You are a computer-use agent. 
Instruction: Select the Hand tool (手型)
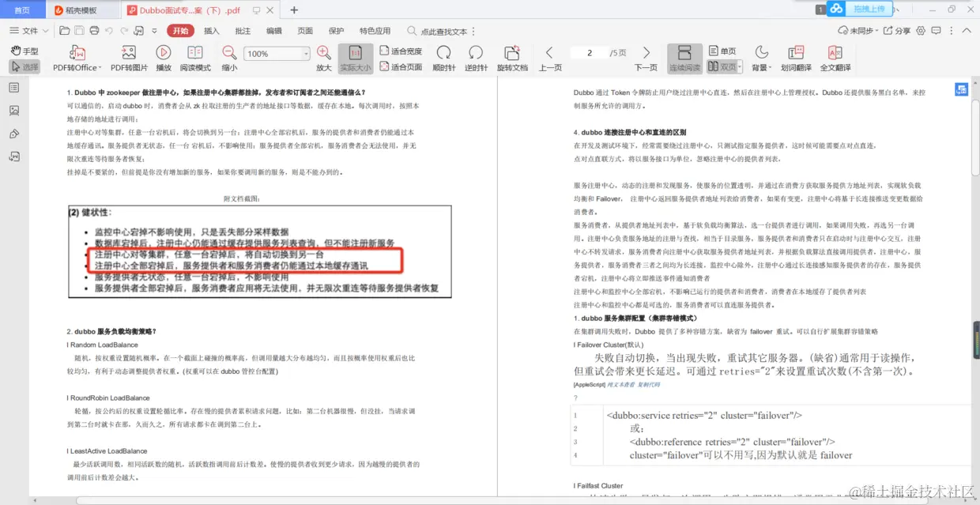point(24,51)
